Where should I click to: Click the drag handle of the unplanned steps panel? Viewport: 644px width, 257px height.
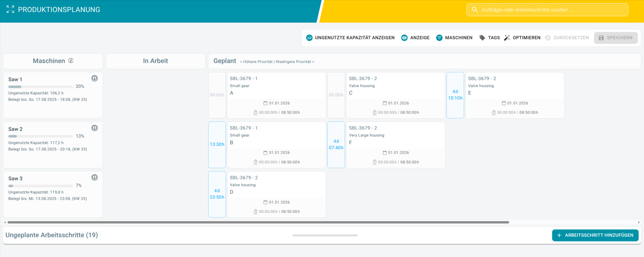point(325,235)
